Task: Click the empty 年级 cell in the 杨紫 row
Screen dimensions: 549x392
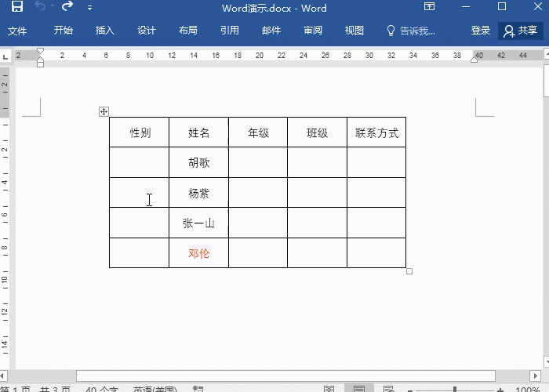Action: tap(258, 193)
